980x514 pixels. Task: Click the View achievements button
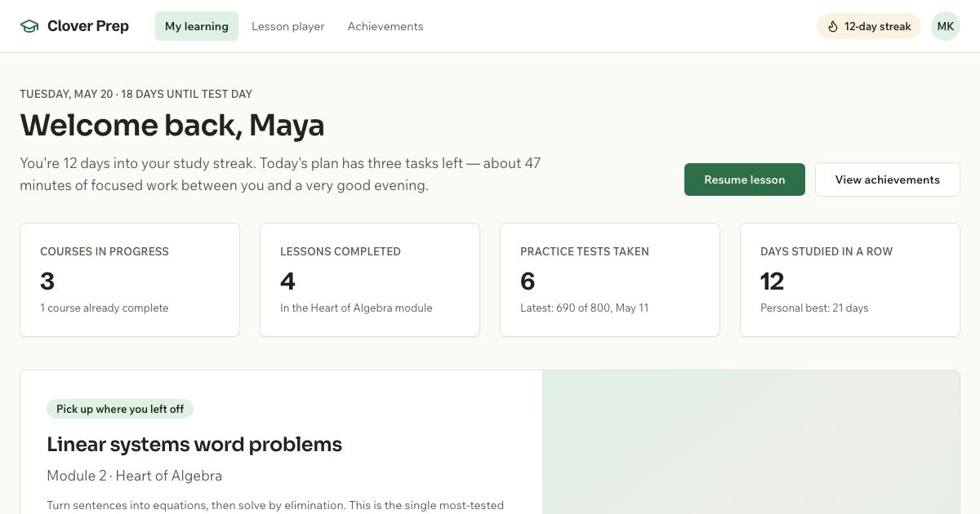pyautogui.click(x=888, y=179)
